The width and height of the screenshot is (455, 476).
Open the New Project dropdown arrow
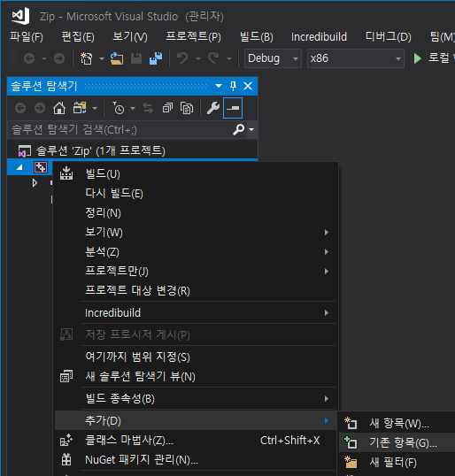coord(102,58)
